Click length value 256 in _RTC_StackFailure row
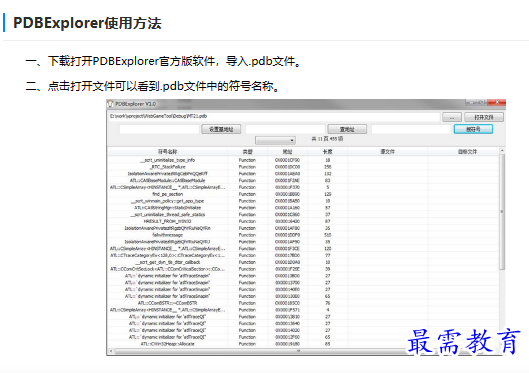The width and height of the screenshot is (529, 373). [x=327, y=167]
